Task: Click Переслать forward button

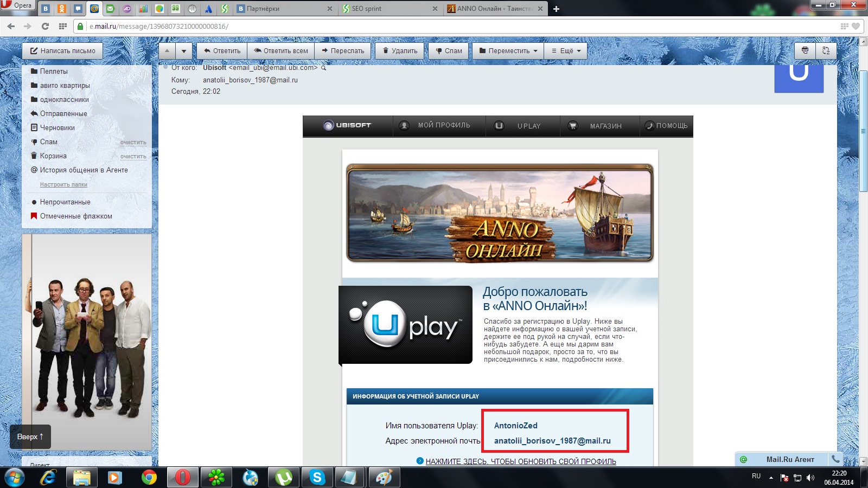Action: [343, 51]
